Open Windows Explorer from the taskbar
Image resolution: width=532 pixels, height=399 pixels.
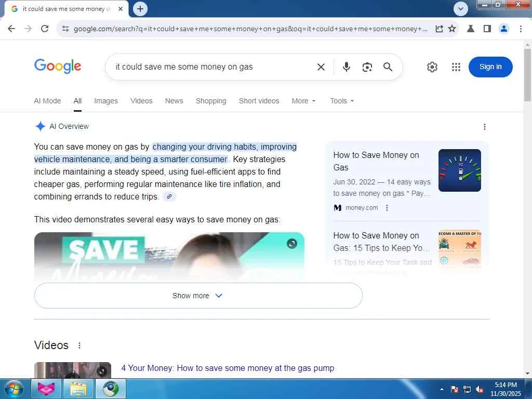click(78, 389)
